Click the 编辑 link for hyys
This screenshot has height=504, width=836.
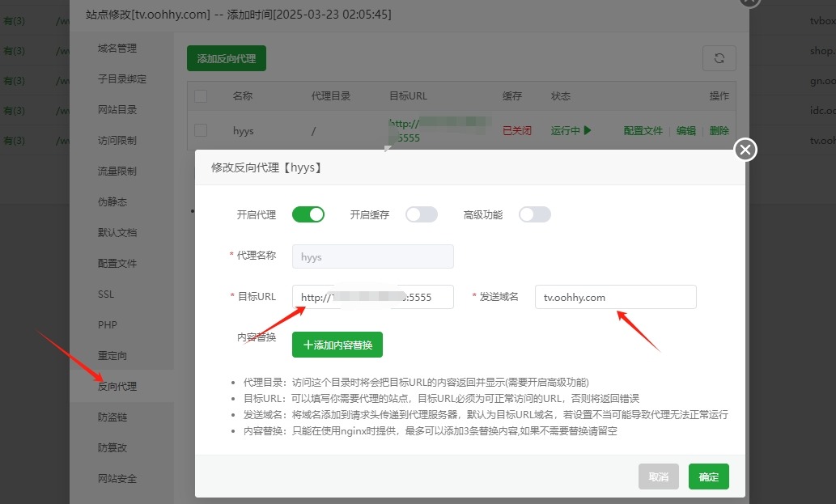(x=685, y=129)
